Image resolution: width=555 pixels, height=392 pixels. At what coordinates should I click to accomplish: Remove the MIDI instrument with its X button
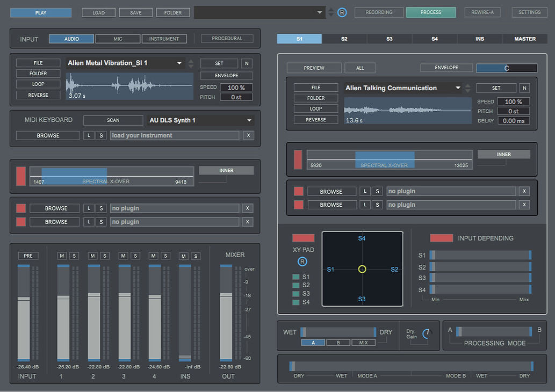[248, 135]
